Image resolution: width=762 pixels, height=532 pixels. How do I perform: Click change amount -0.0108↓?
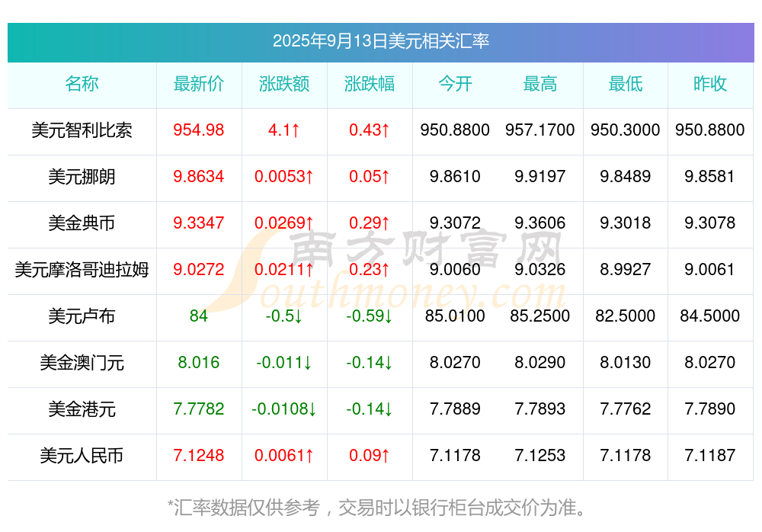pyautogui.click(x=284, y=409)
